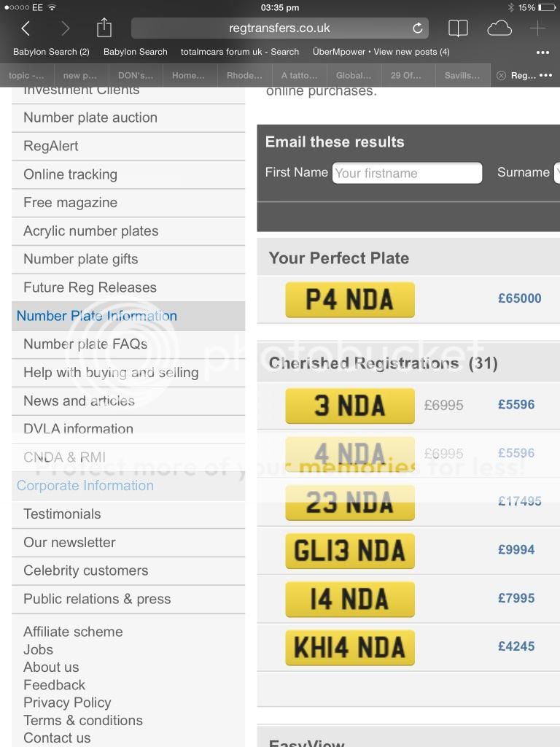
Task: Select the GL13 NDA plate
Action: click(350, 551)
